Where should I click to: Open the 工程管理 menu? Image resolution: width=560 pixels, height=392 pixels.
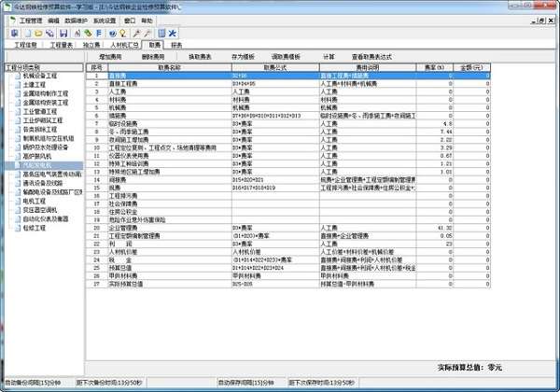(31, 21)
